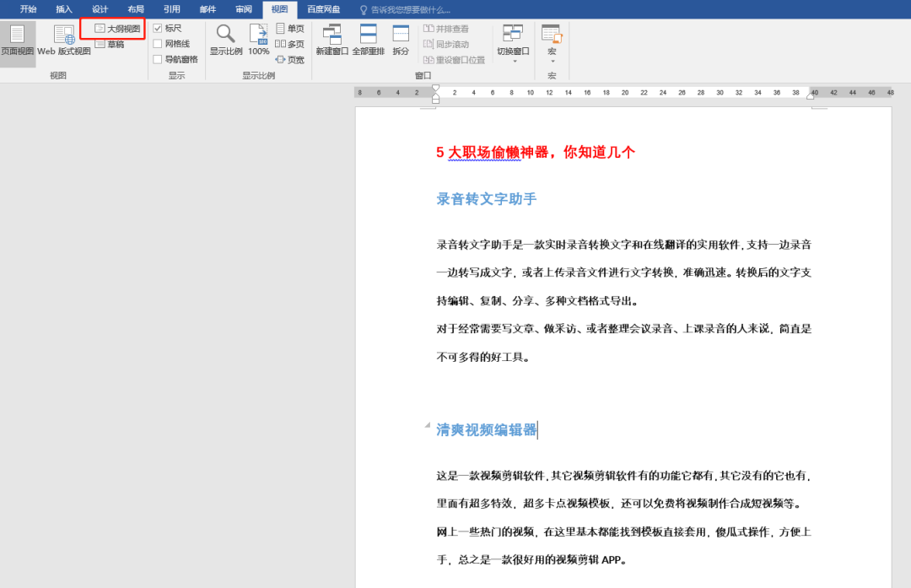Viewport: 911px width, 588px height.
Task: Click the Switch Windows icon (切换窗口)
Action: pos(513,34)
